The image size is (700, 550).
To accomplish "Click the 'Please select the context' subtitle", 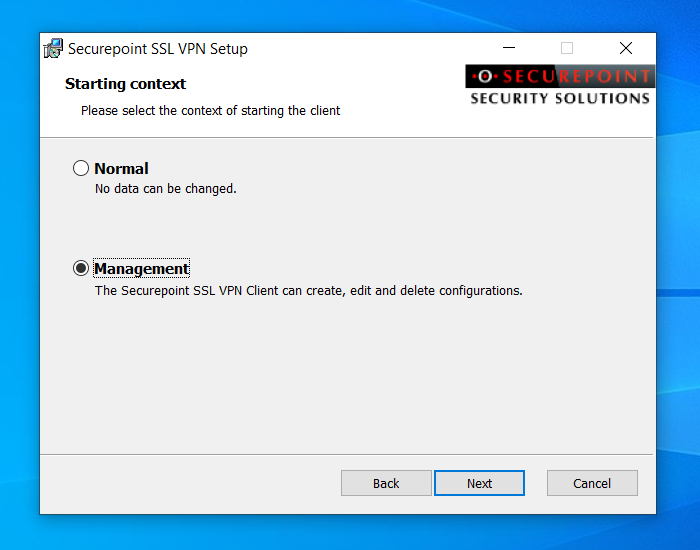I will 210,111.
